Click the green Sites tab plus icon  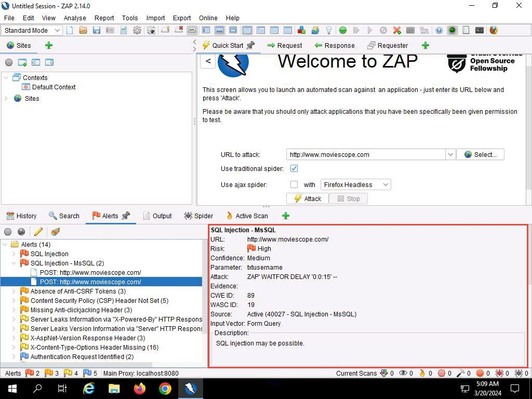click(49, 45)
